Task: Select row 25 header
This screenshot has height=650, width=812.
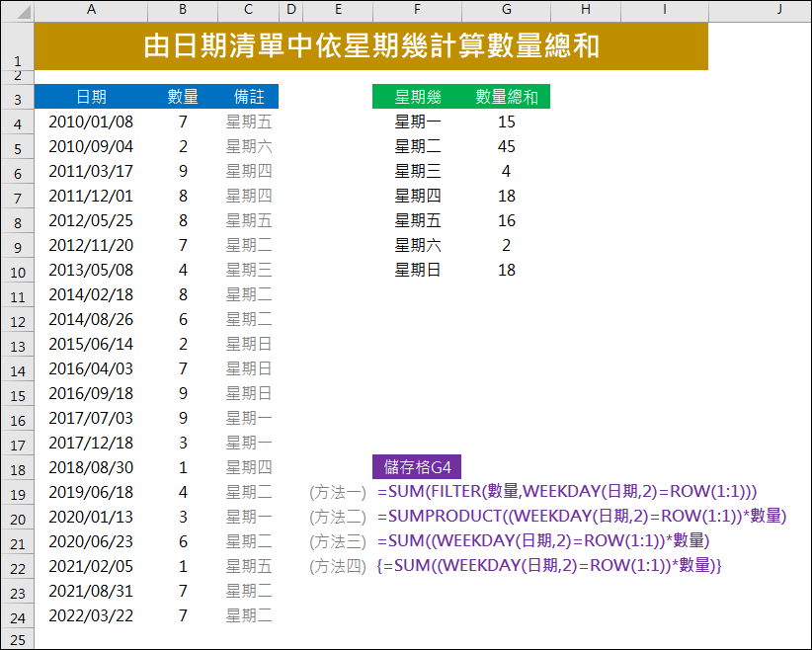Action: tap(18, 640)
